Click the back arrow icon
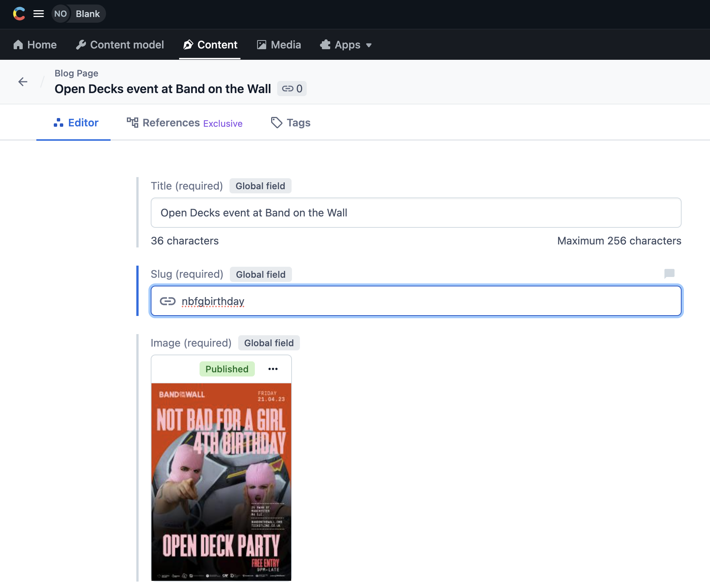The width and height of the screenshot is (710, 588). (x=23, y=82)
